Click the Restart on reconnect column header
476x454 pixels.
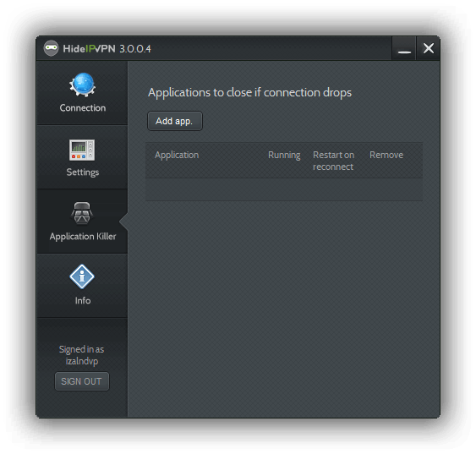point(333,161)
